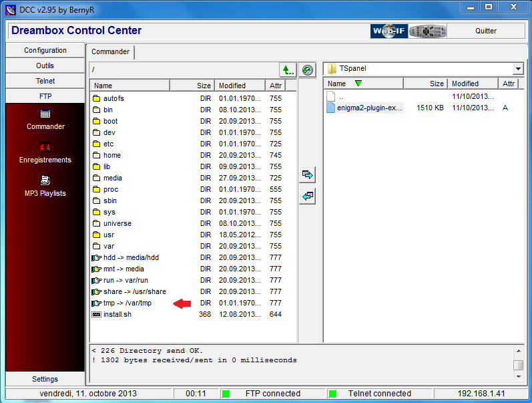The image size is (532, 403).
Task: Sort remote list by Modified column
Action: (240, 86)
